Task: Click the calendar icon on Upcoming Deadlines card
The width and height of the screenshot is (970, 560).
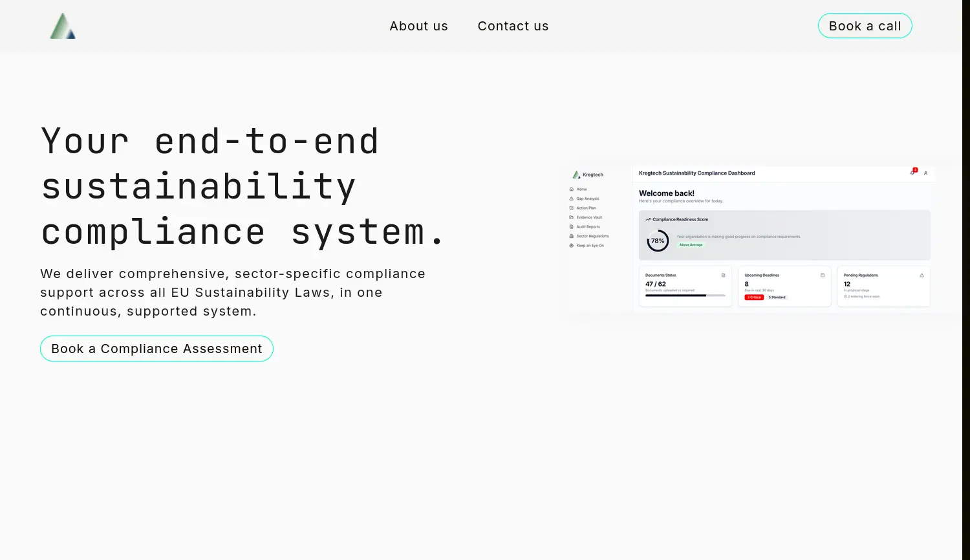Action: pos(823,275)
